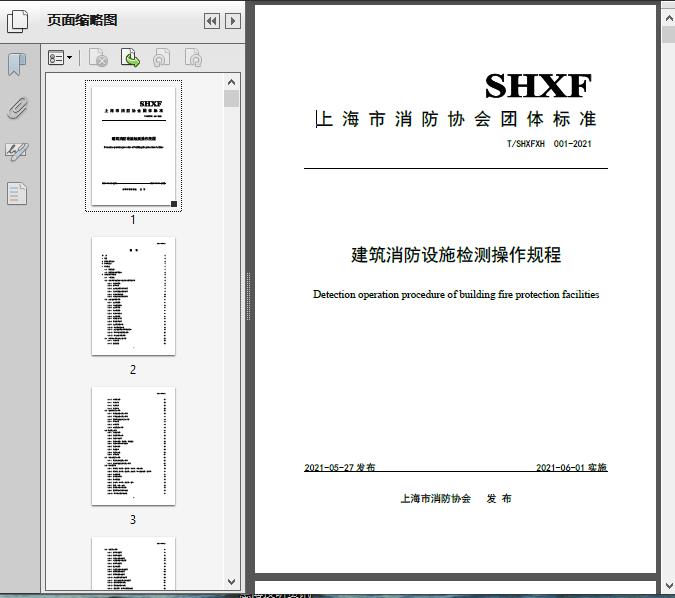Click document view scroll up arrow

tap(669, 19)
